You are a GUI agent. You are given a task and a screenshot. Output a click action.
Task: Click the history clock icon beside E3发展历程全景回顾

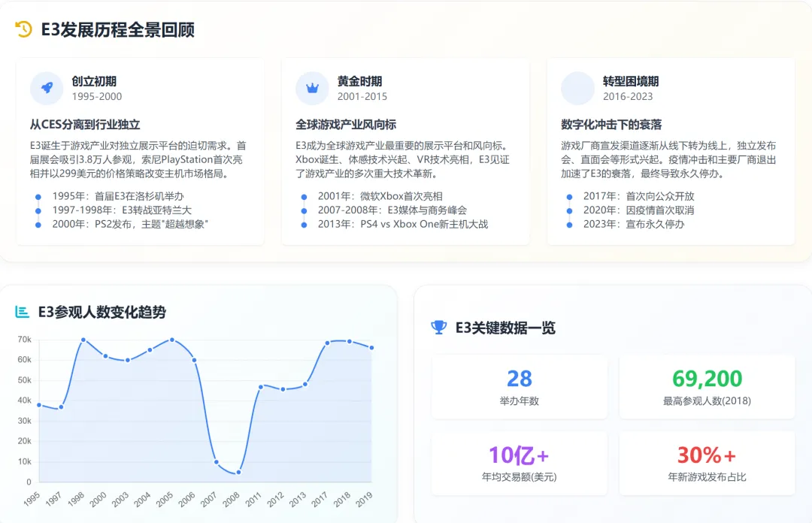click(23, 29)
